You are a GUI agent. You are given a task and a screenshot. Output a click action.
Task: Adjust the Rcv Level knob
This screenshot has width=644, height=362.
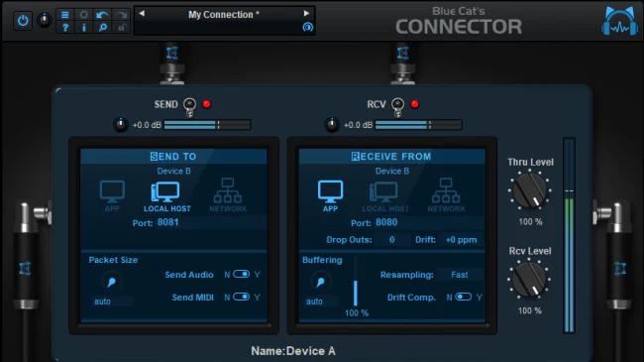(529, 280)
